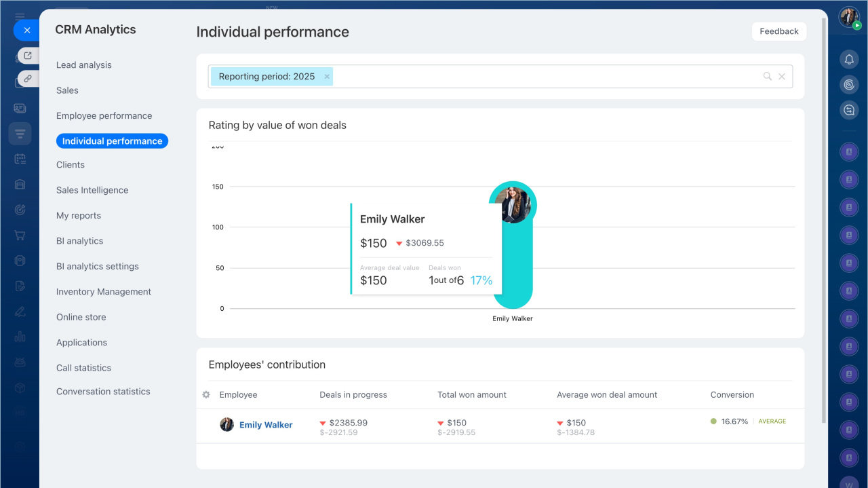The image size is (868, 488).
Task: Select Employee performance in the sidebar
Action: [x=104, y=116]
